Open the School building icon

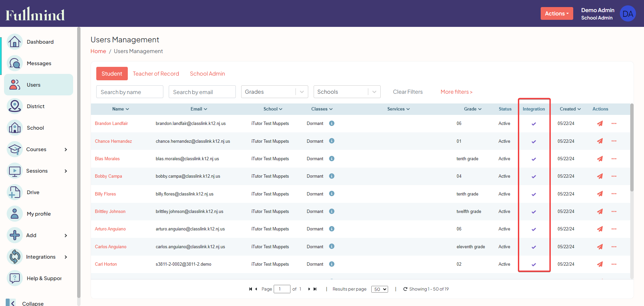click(x=15, y=128)
